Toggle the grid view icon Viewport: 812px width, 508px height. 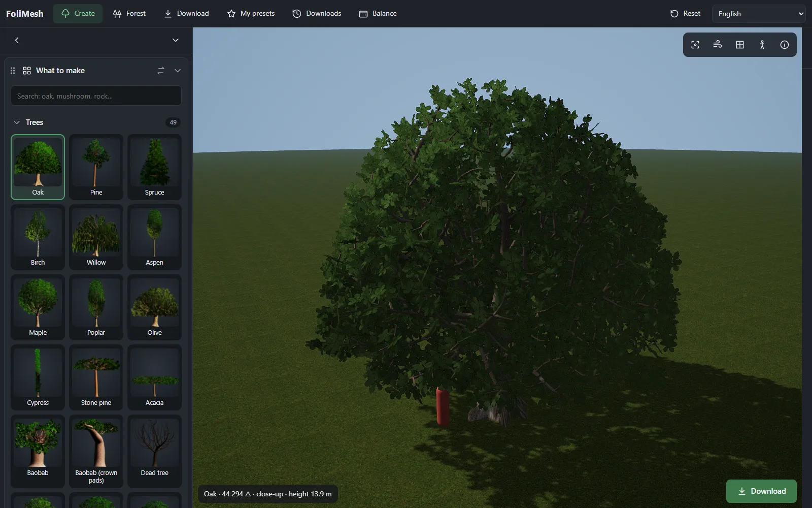740,45
